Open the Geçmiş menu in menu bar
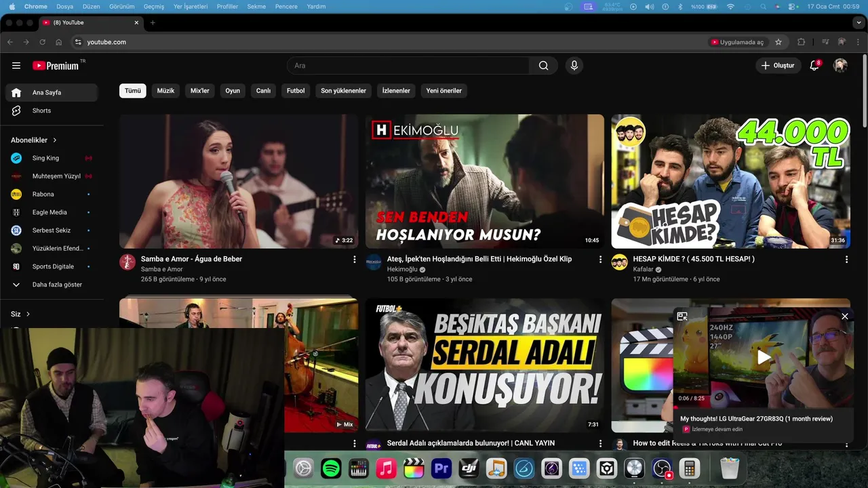The image size is (868, 488). [154, 7]
